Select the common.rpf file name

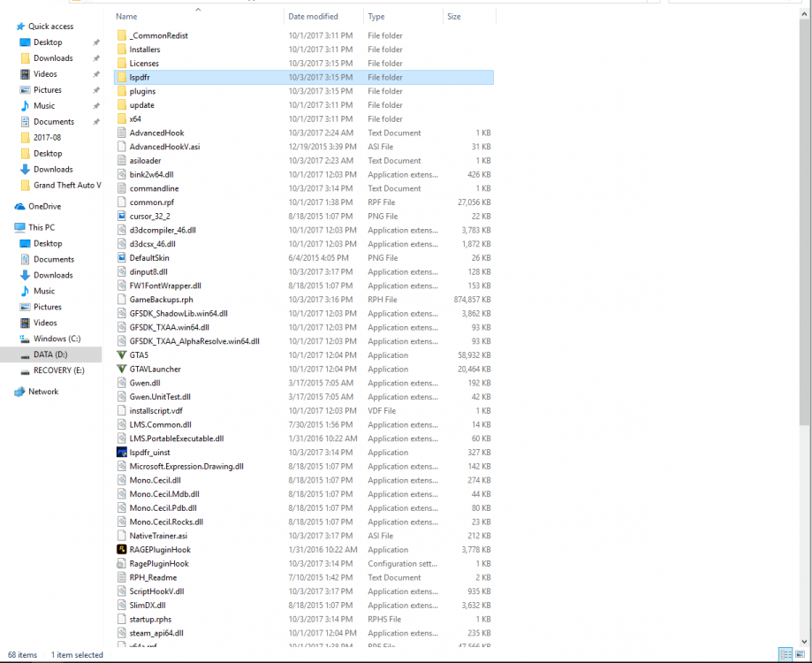[x=152, y=202]
